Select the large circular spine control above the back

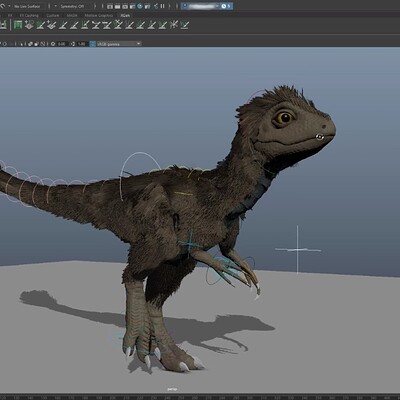click(139, 153)
